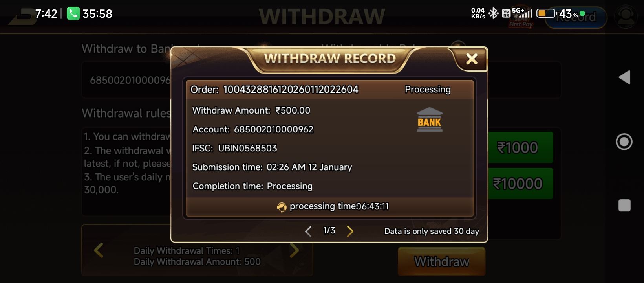The height and width of the screenshot is (283, 644).
Task: Tap the Android home circle button
Action: pyautogui.click(x=624, y=141)
